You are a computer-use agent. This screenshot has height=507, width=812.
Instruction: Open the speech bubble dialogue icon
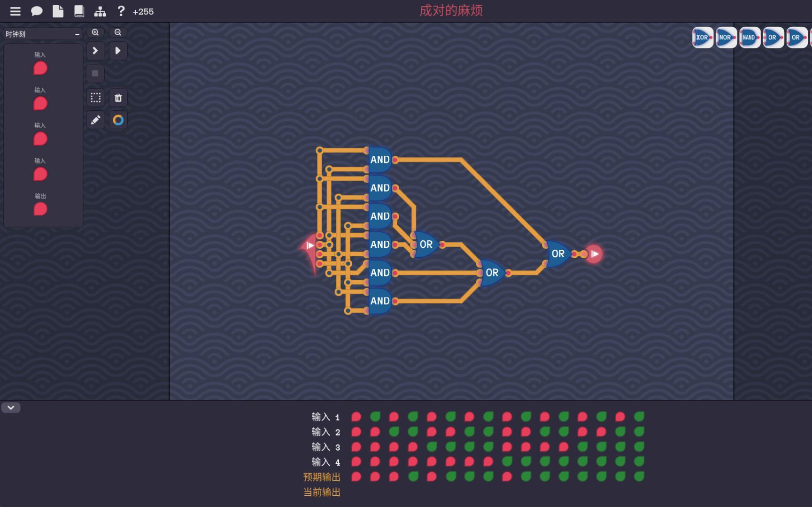coord(37,11)
